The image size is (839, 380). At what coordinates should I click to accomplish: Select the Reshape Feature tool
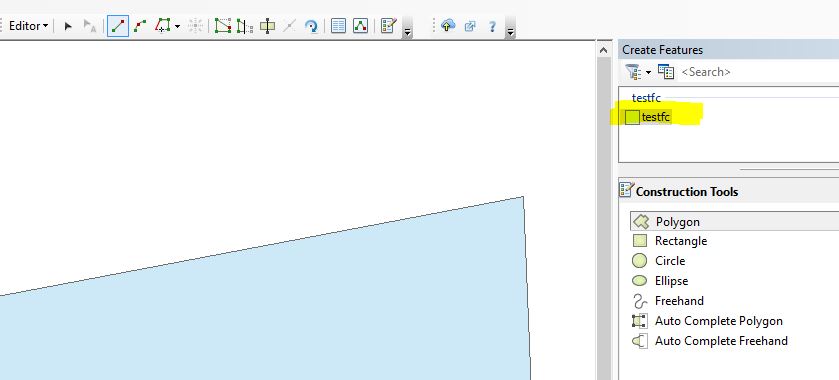tap(223, 26)
